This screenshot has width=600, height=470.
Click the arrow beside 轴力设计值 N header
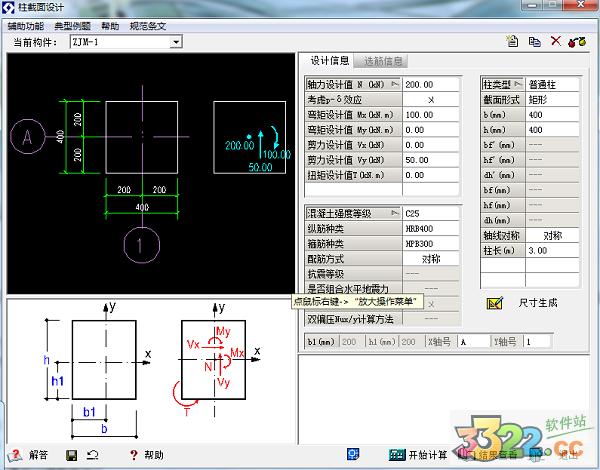click(396, 84)
